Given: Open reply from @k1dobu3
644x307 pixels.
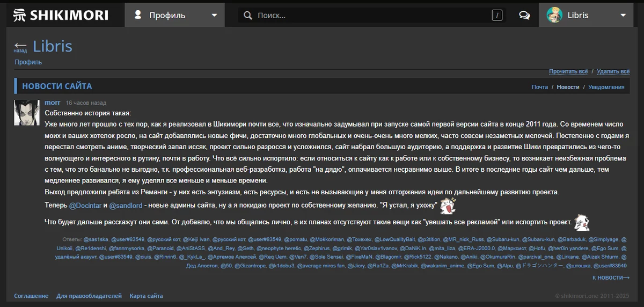Looking at the screenshot, I should (281, 266).
